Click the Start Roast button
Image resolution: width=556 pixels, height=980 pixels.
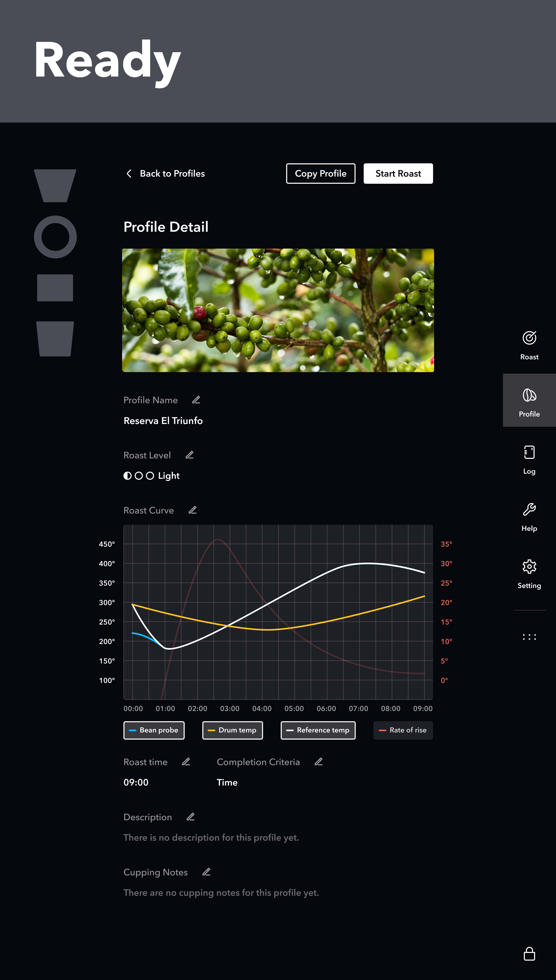pyautogui.click(x=398, y=174)
